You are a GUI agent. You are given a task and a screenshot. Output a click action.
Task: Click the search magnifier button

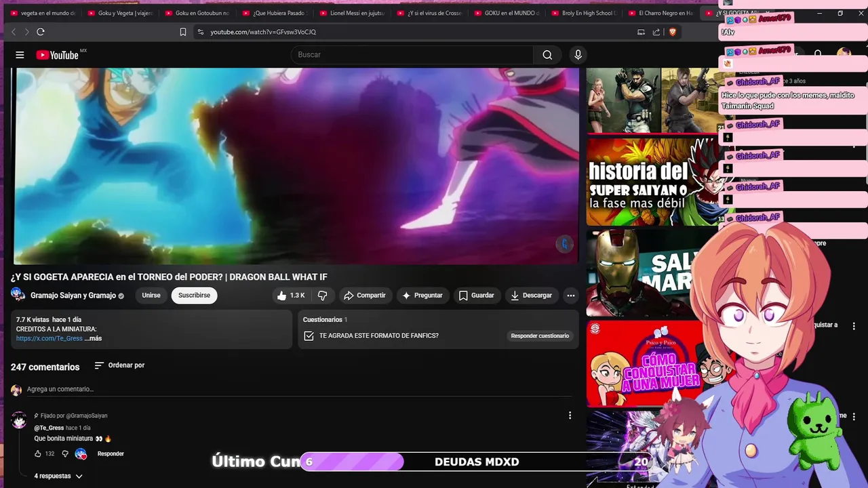click(547, 55)
